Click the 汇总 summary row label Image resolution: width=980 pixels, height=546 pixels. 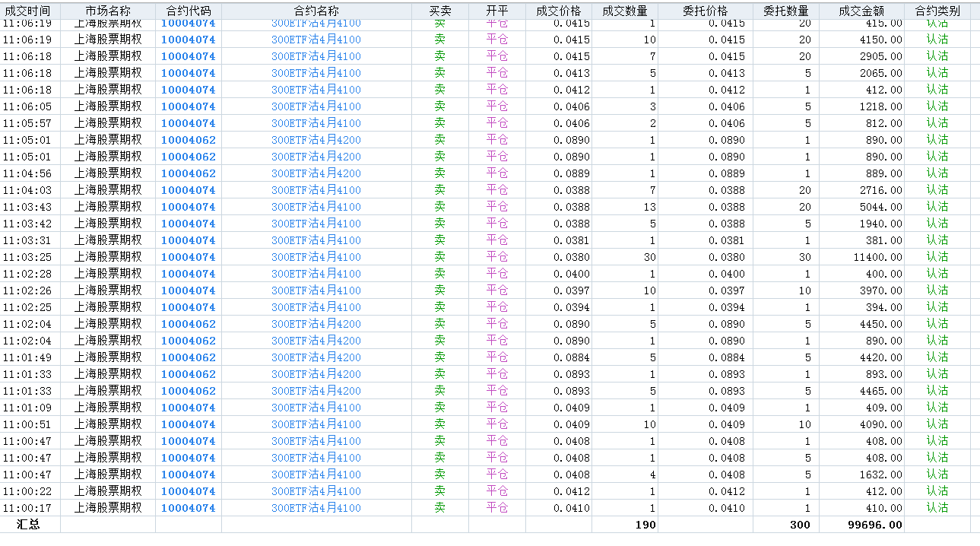point(28,525)
